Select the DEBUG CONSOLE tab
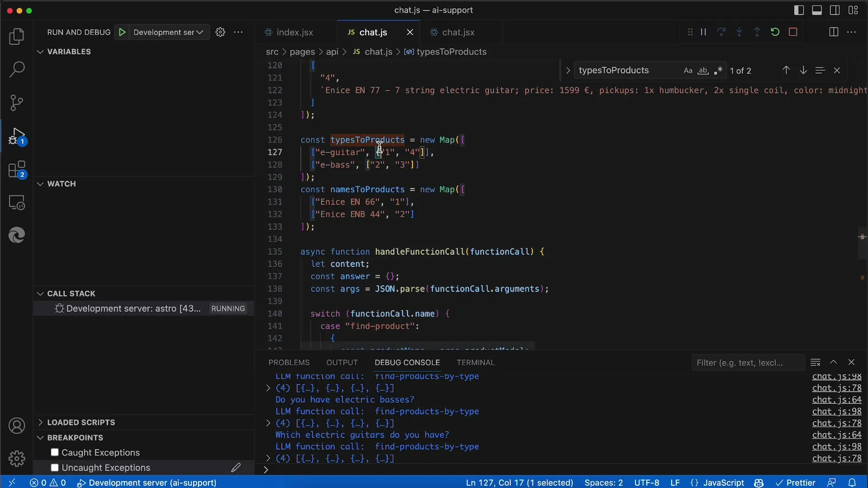 tap(407, 363)
